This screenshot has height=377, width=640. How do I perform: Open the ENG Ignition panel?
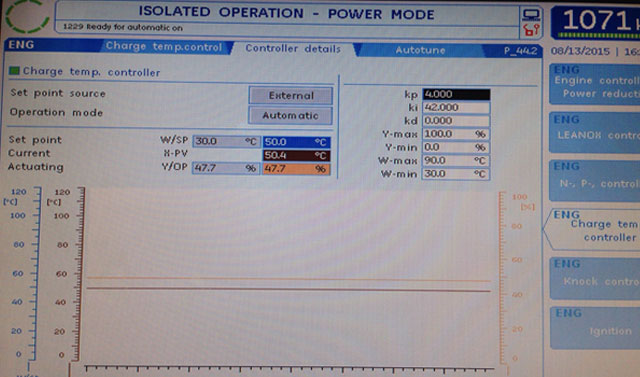[595, 328]
